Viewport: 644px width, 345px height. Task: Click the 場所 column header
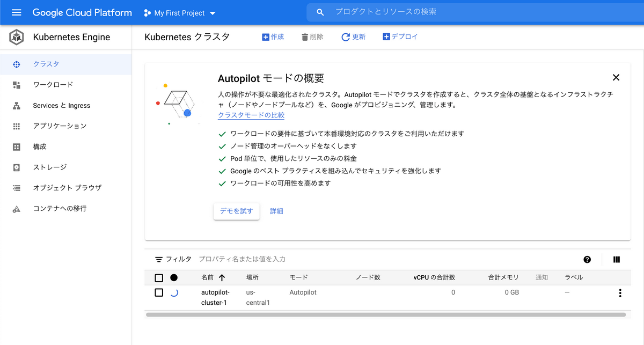point(252,278)
